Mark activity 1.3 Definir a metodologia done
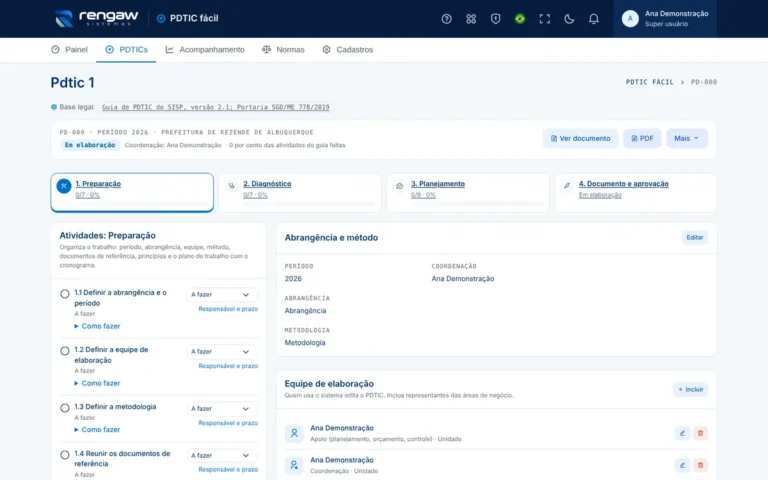The image size is (768, 480). (x=65, y=408)
